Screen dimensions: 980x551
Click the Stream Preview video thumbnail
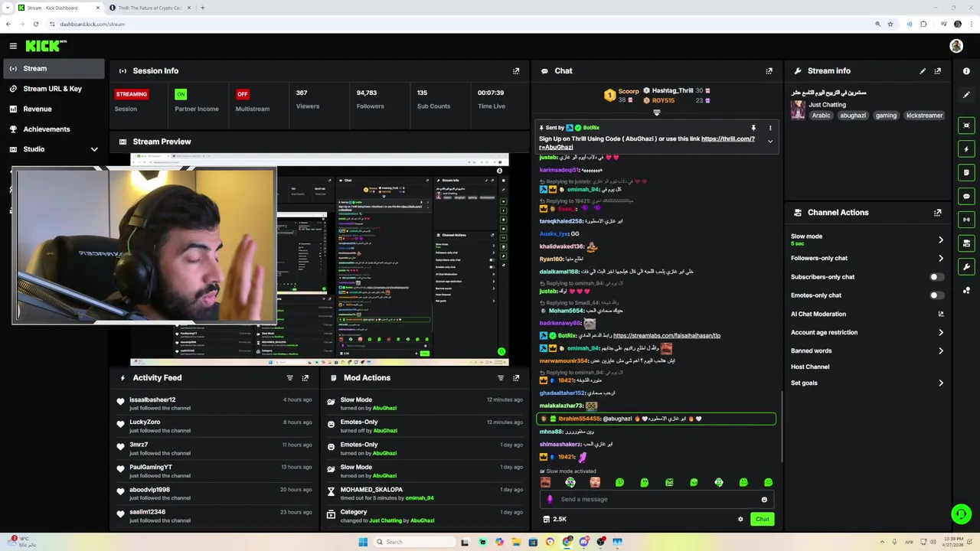point(319,259)
